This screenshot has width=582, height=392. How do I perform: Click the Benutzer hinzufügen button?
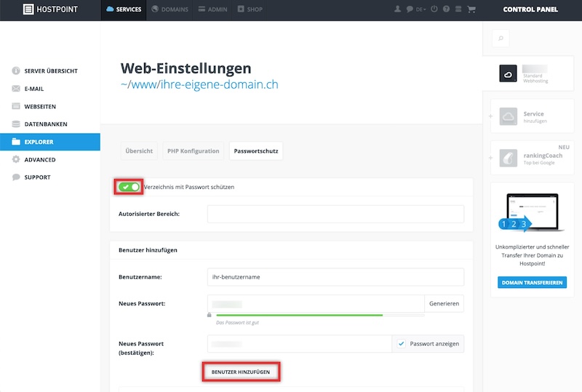pos(241,372)
